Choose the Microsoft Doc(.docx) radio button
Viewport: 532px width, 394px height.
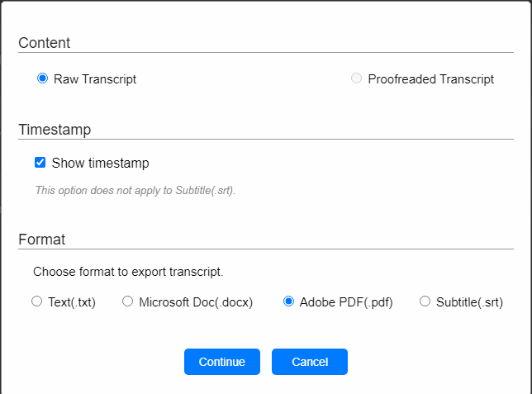pos(127,301)
